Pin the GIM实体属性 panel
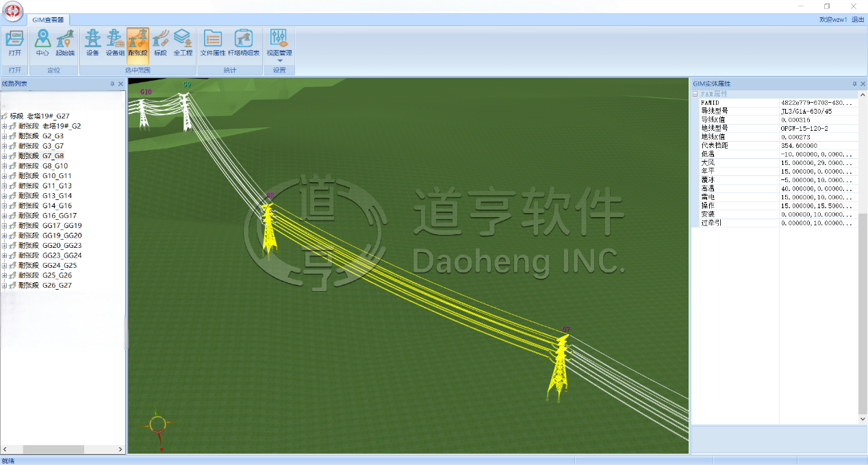The width and height of the screenshot is (868, 465). click(x=854, y=84)
